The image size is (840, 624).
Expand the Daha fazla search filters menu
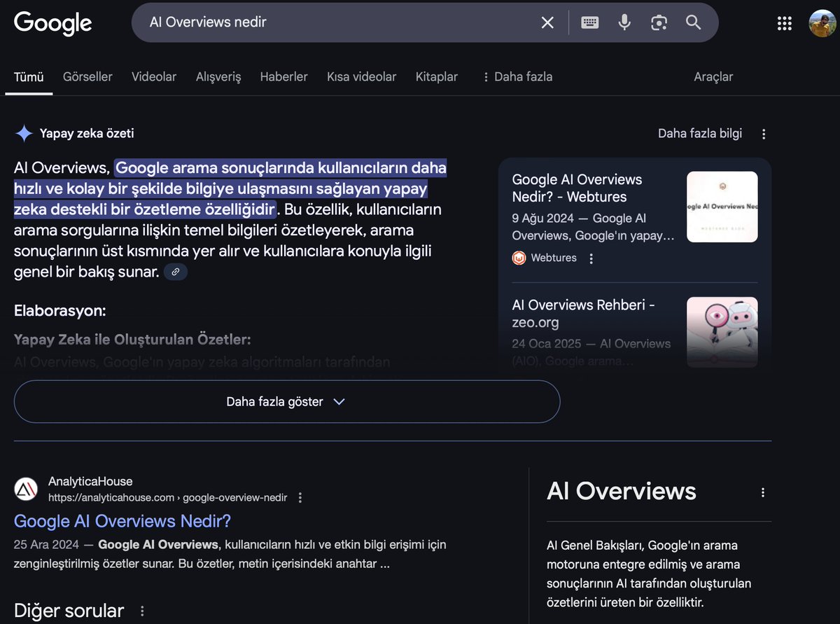coord(517,77)
